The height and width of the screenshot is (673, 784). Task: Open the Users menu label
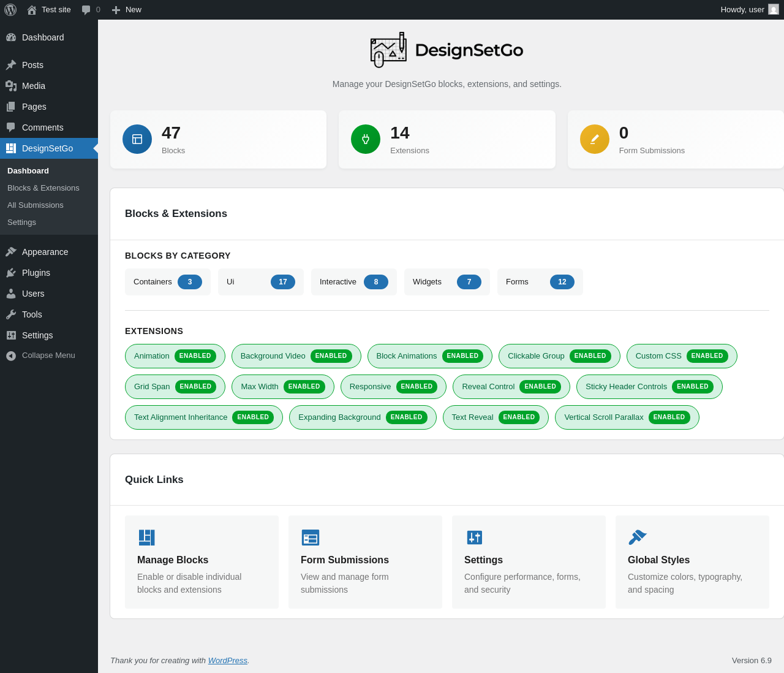click(x=33, y=294)
